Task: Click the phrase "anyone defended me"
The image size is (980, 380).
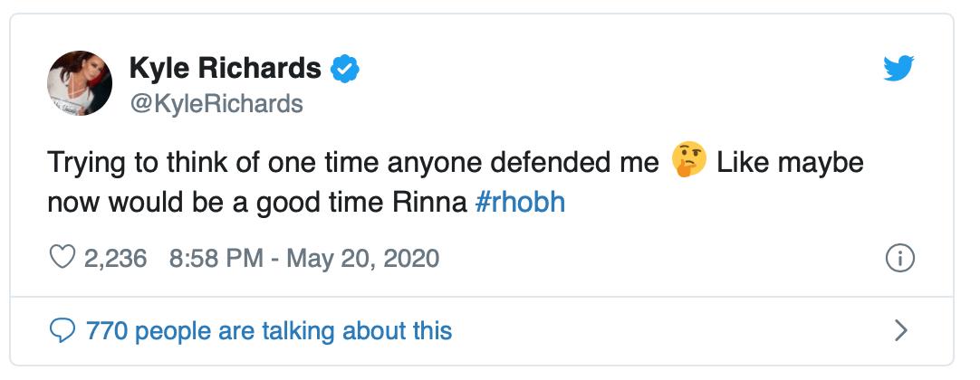Action: (534, 164)
